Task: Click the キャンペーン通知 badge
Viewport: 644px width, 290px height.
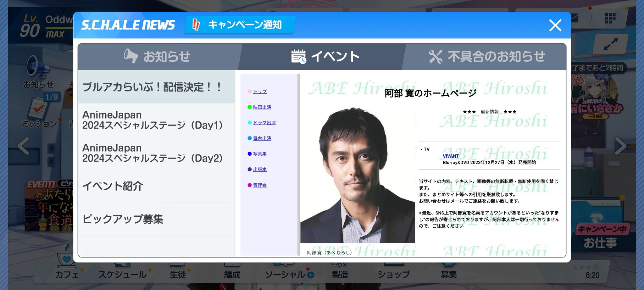Action: point(240,25)
